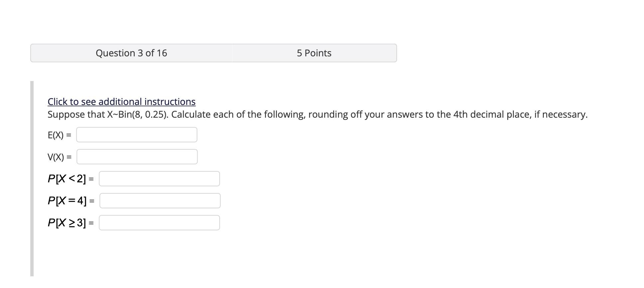The width and height of the screenshot is (644, 288).
Task: Select the Question 3 of 16 header
Action: tap(131, 53)
